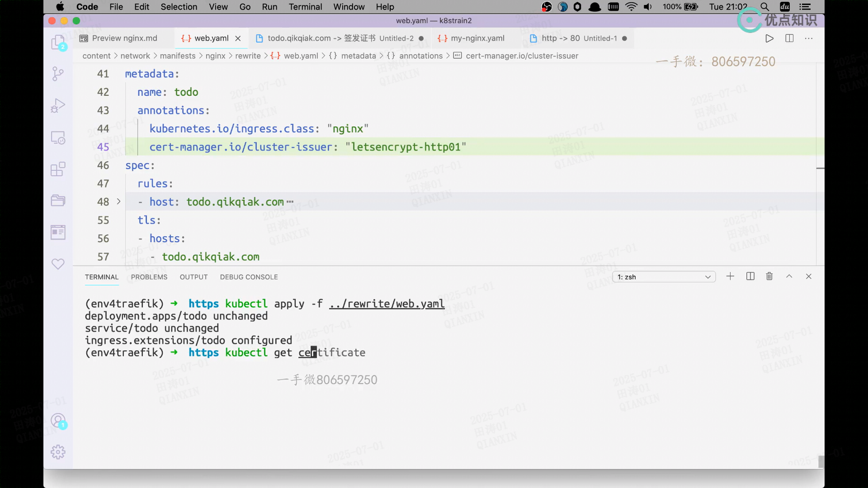Click the rewrite breadcrumb segment
868x488 pixels.
[x=248, y=56]
